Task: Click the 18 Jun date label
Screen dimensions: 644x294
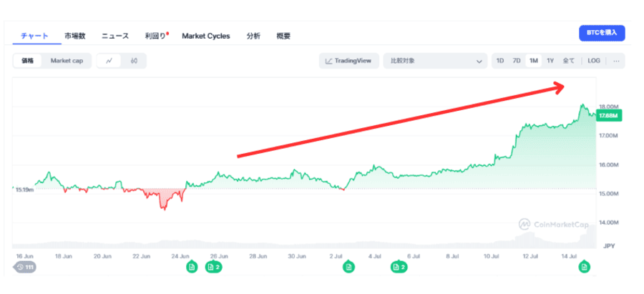Action: 63,256
